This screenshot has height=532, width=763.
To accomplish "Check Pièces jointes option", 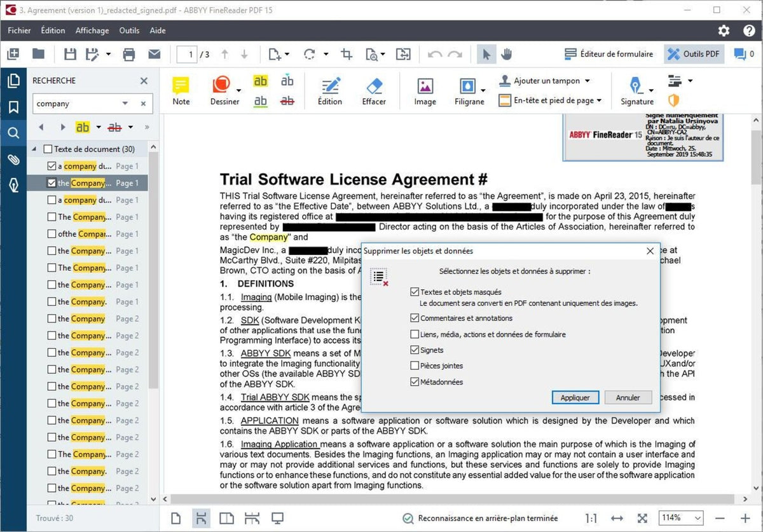I will [x=415, y=366].
